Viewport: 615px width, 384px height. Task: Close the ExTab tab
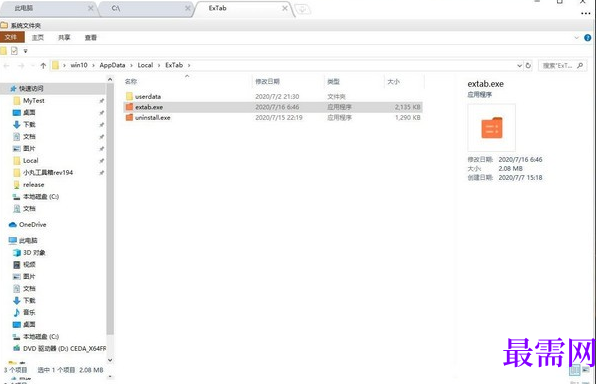285,8
